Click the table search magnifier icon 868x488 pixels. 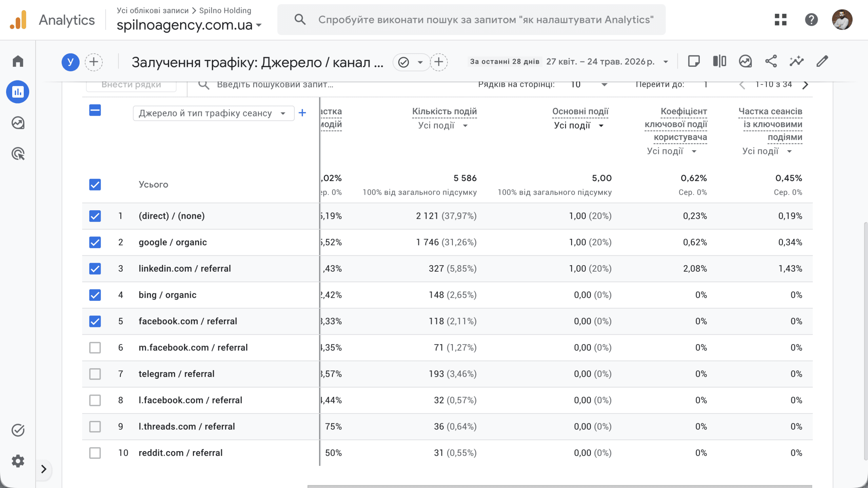(x=204, y=85)
